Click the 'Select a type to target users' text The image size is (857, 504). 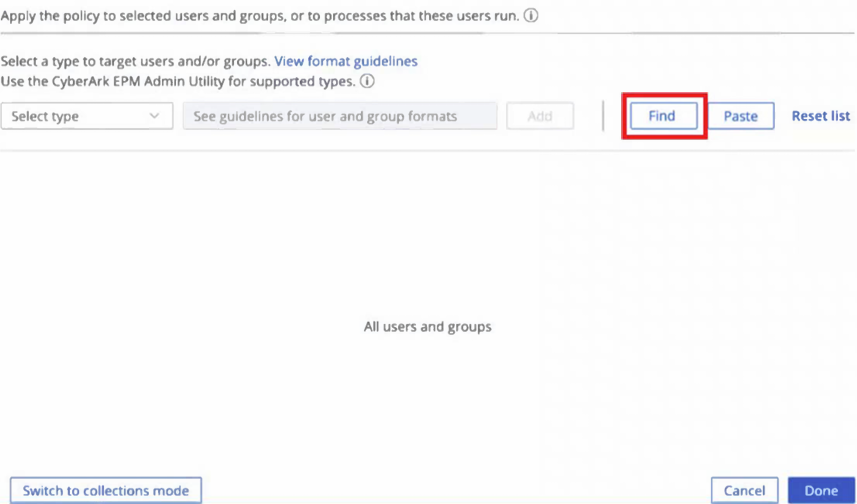(94, 61)
